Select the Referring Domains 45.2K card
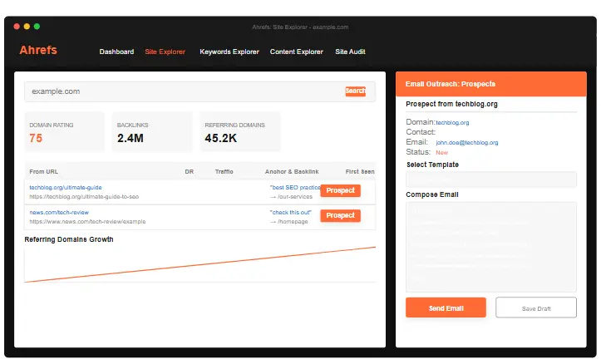Viewport: 601px width, 364px height. [240, 132]
